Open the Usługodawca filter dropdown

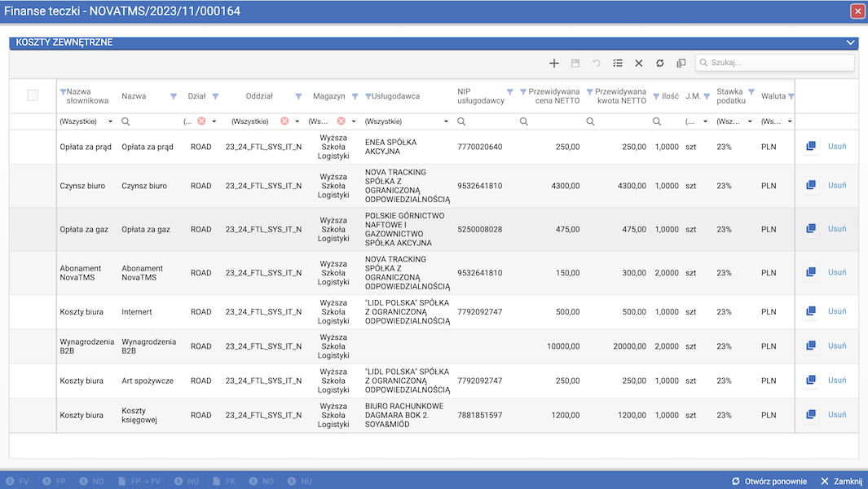446,121
